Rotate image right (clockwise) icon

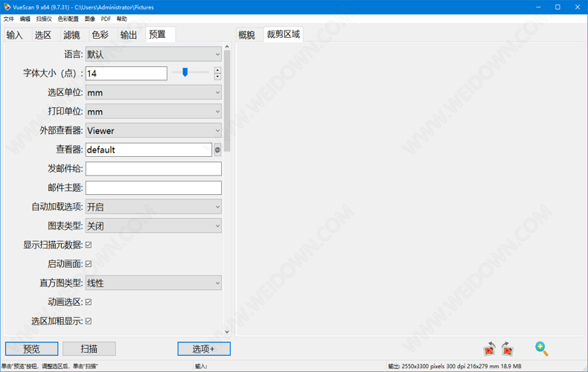click(x=508, y=349)
